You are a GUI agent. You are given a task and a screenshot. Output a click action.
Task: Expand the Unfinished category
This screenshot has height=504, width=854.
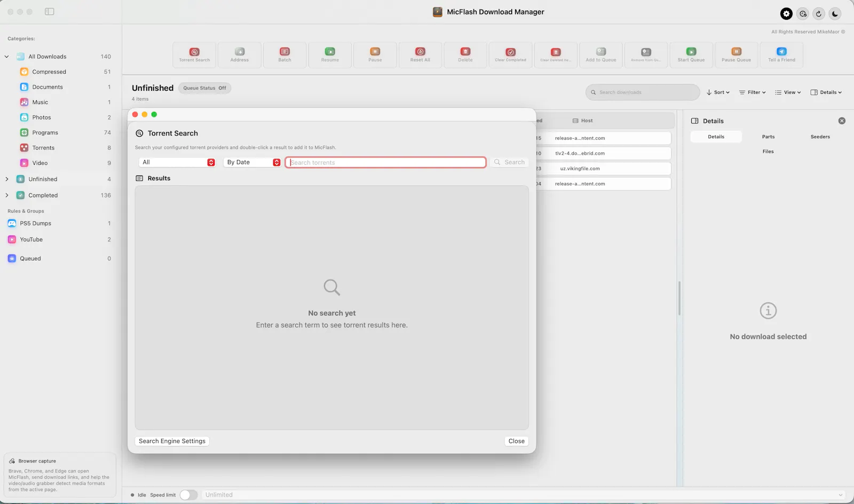point(7,179)
